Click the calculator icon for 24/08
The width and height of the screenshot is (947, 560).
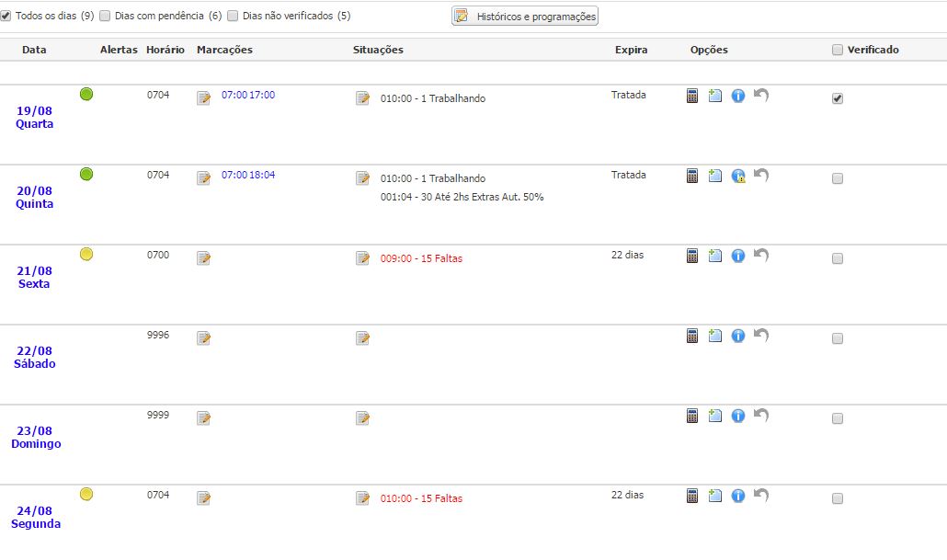pyautogui.click(x=692, y=496)
